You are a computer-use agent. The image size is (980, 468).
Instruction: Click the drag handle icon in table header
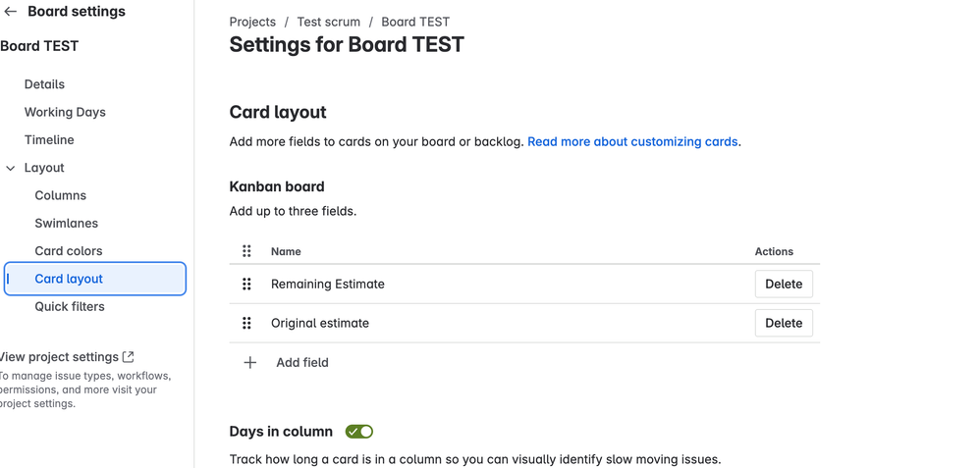tap(246, 251)
